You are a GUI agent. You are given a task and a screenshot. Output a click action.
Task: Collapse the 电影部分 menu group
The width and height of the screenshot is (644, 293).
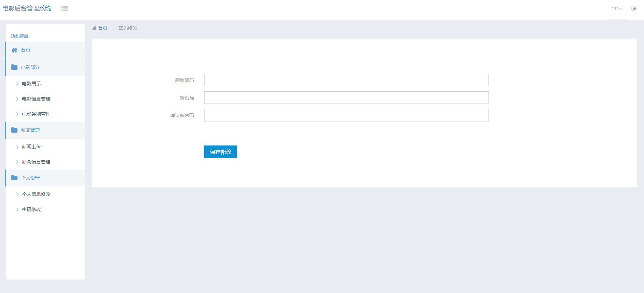pyautogui.click(x=45, y=67)
